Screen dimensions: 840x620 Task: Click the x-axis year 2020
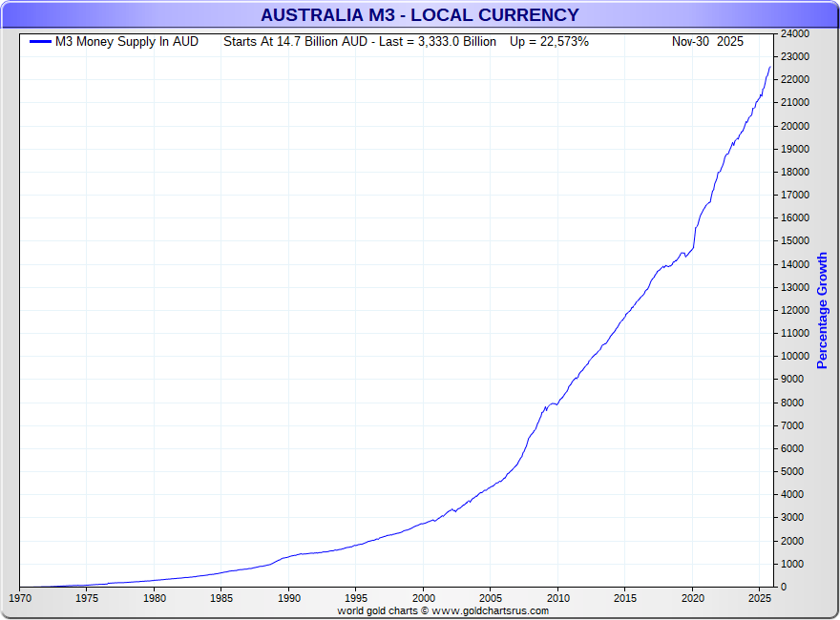click(x=692, y=599)
